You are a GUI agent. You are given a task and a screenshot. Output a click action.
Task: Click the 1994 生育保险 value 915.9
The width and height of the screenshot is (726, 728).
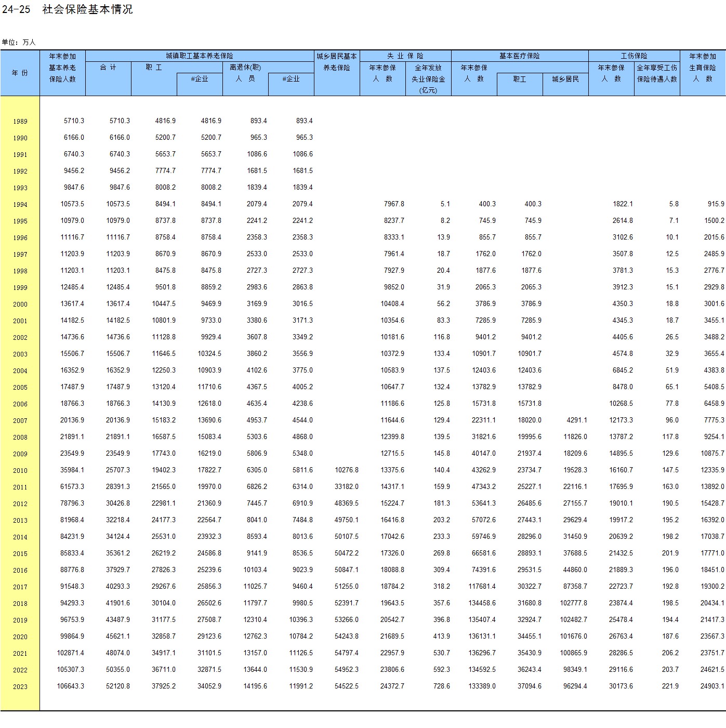tap(716, 204)
